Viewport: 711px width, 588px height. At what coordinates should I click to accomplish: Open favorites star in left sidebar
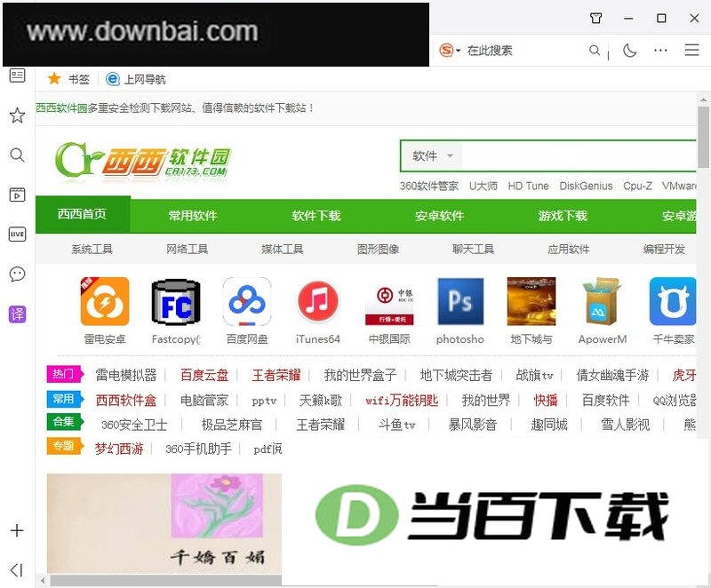17,115
